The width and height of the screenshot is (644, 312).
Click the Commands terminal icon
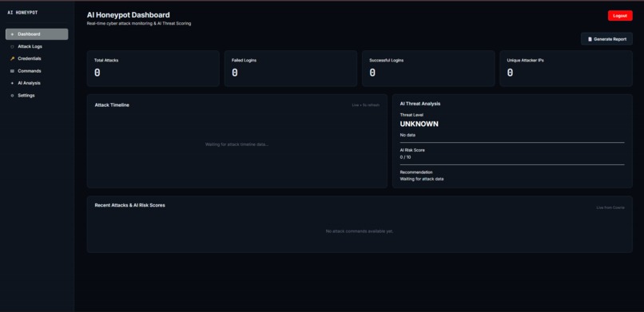(x=12, y=71)
